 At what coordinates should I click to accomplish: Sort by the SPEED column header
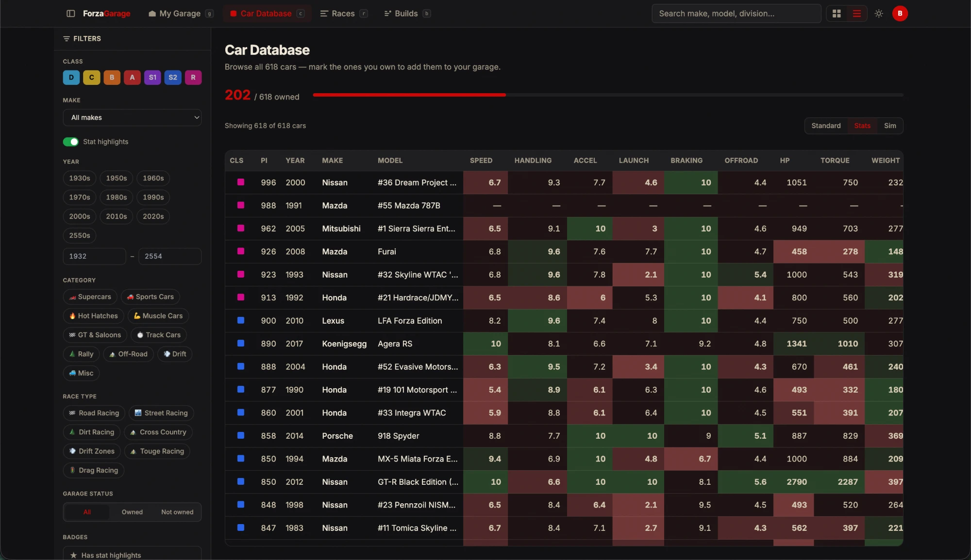(481, 161)
